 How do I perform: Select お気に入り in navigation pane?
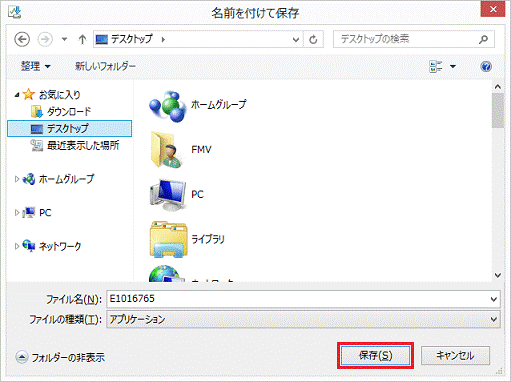60,95
